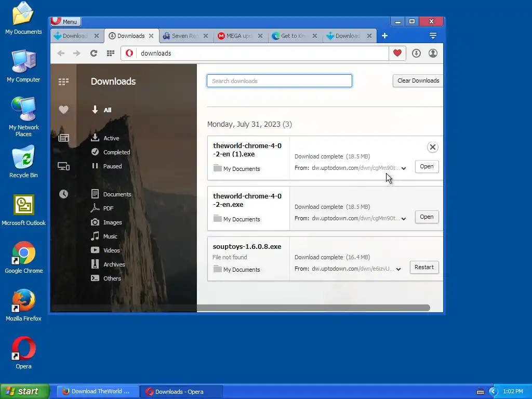
Task: Select My Computer desktop icon
Action: (23, 66)
